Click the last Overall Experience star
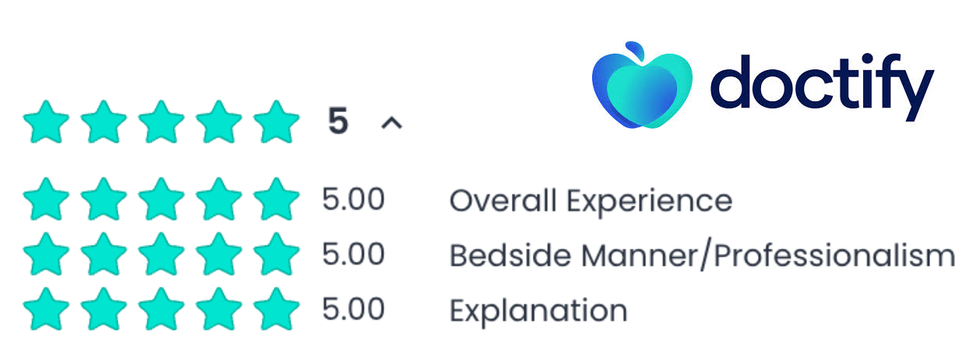The width and height of the screenshot is (980, 357). (x=276, y=201)
